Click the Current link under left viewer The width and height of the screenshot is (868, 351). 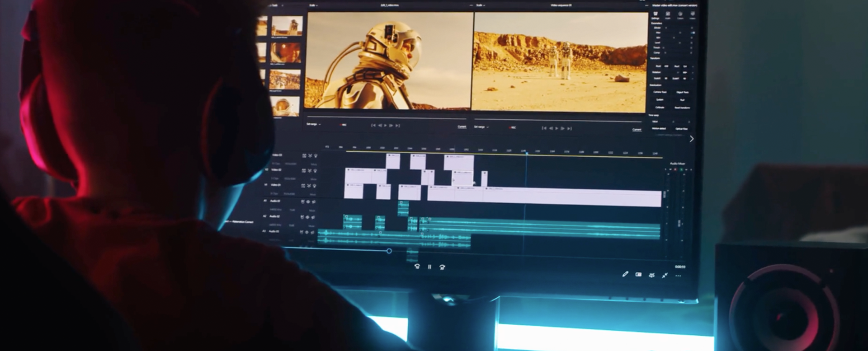tap(462, 126)
